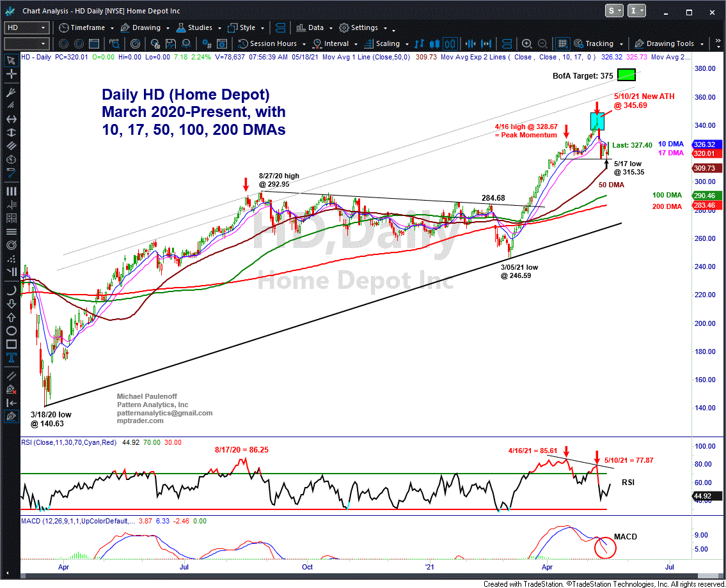Expand the I linking button dropdown

pos(636,11)
